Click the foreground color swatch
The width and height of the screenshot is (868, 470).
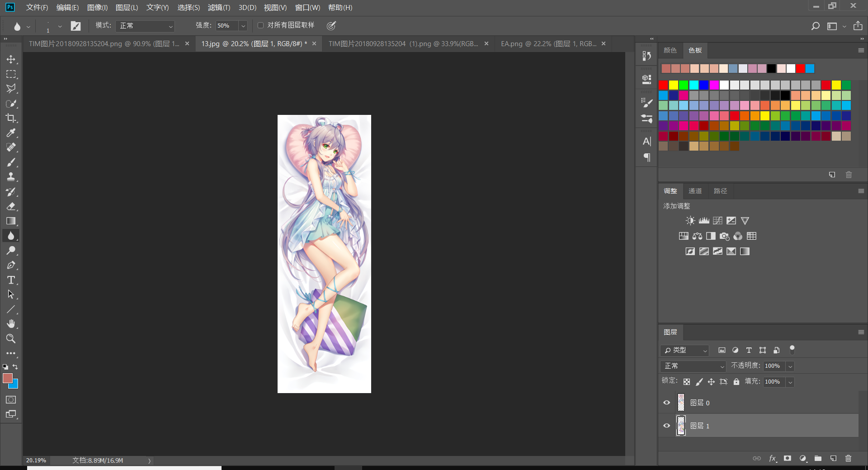coord(8,378)
